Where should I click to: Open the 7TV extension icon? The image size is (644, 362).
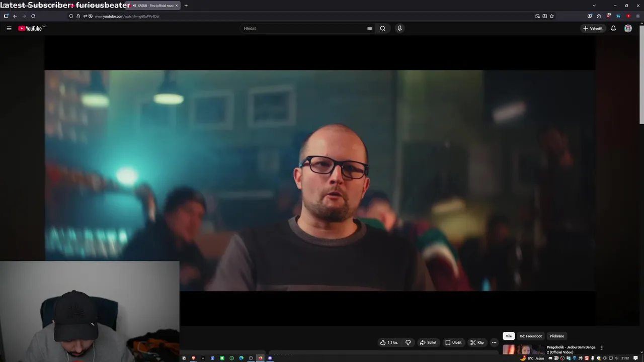pyautogui.click(x=618, y=16)
